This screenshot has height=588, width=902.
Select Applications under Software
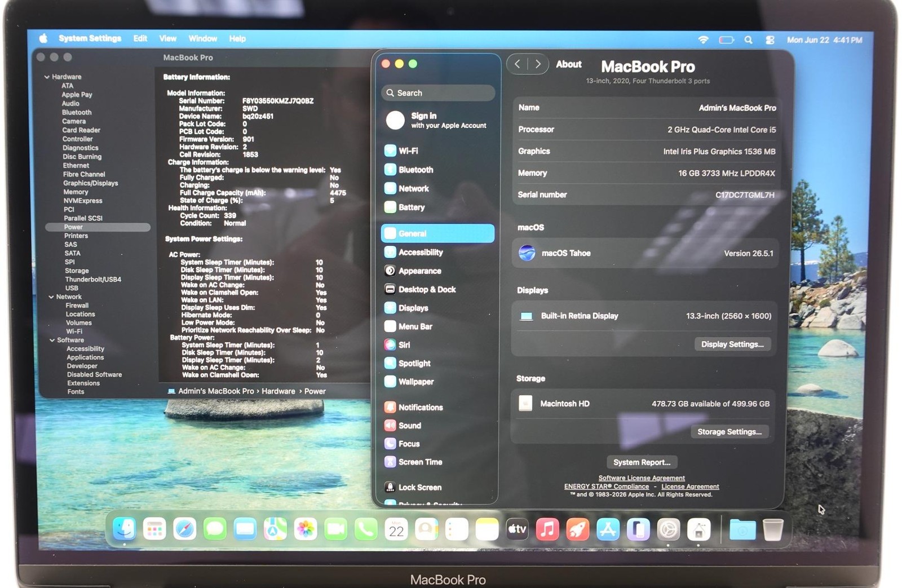[85, 357]
